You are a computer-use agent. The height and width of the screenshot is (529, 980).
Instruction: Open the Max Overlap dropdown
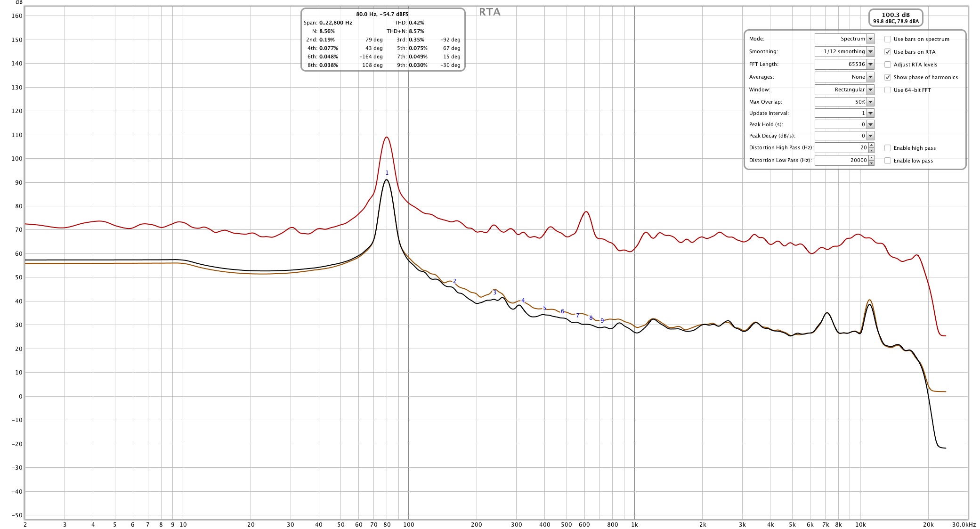point(870,102)
